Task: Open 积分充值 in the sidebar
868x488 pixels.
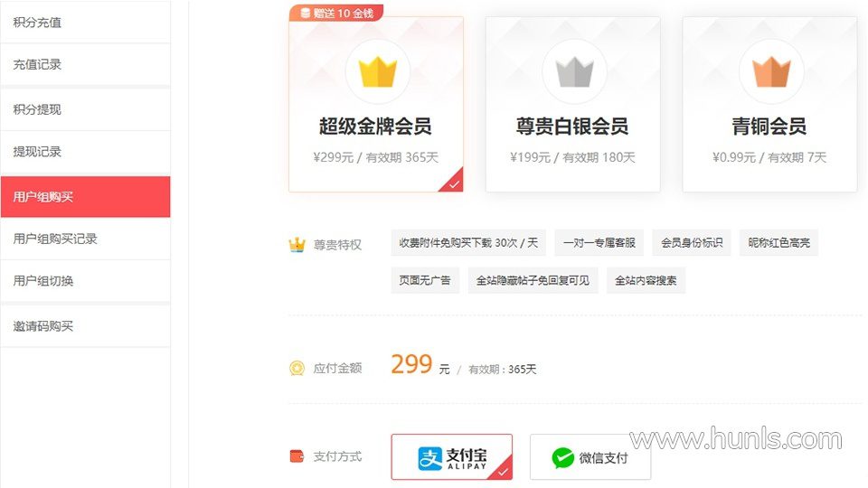Action: click(85, 22)
